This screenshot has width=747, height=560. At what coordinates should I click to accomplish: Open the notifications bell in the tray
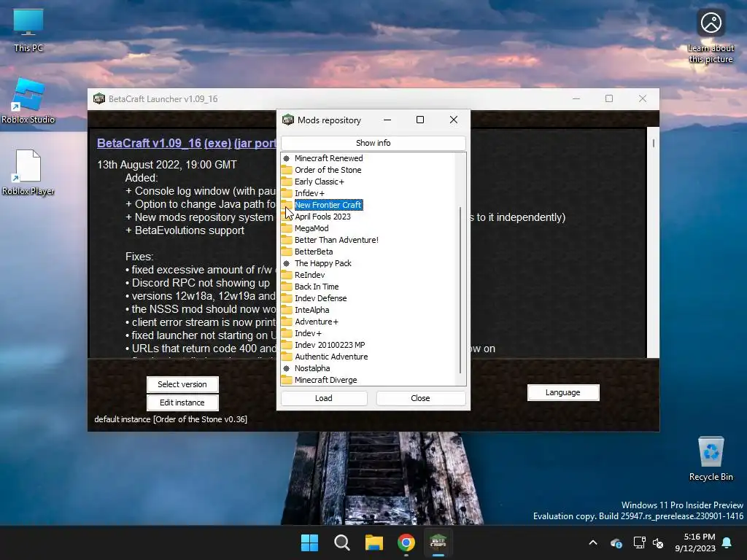(727, 542)
